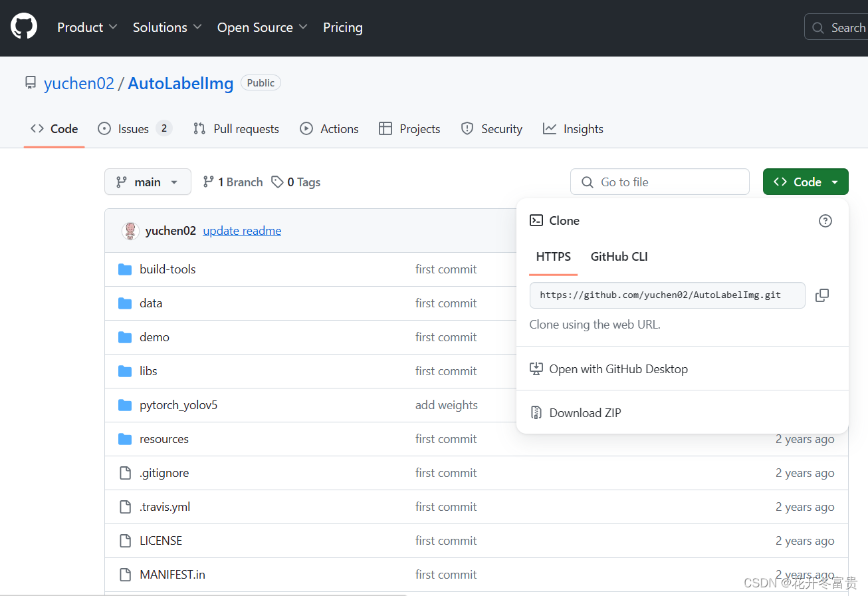Go to the Pull requests tab
Screen dimensions: 868x596
coord(236,129)
